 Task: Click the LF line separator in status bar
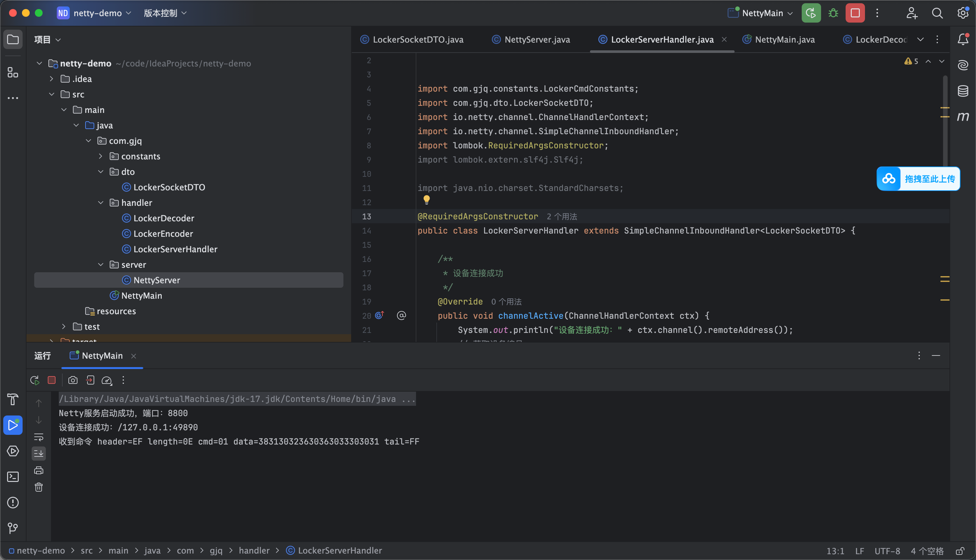pos(859,551)
